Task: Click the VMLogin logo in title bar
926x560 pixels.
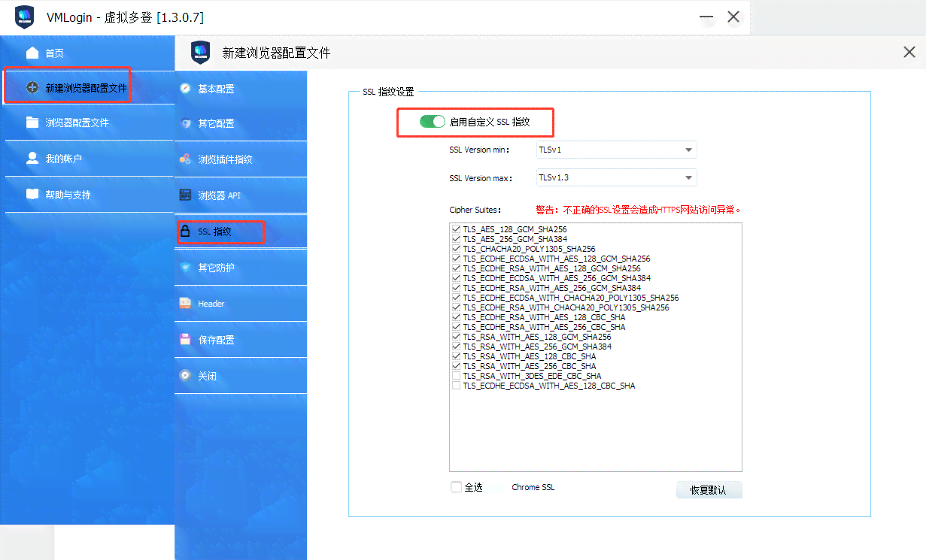Action: [24, 17]
